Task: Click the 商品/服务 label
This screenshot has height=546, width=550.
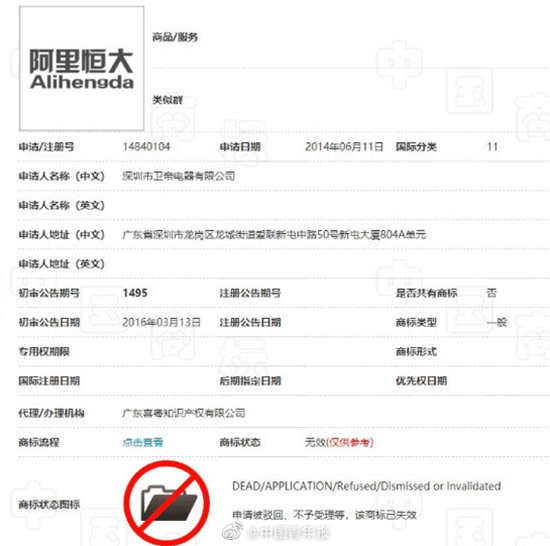Action: 175,37
